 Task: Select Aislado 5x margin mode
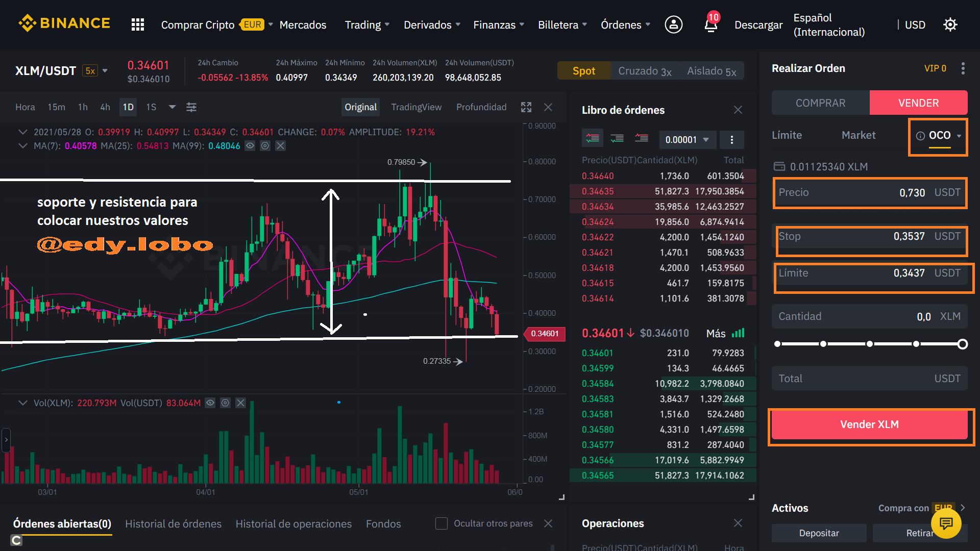click(712, 71)
